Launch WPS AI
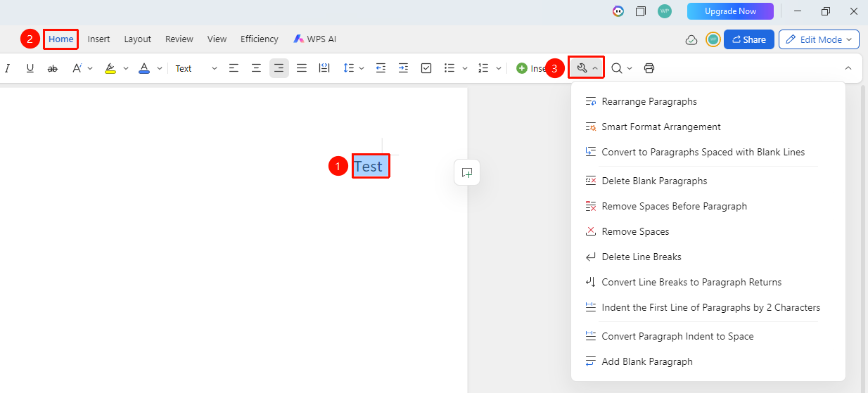 [x=315, y=39]
